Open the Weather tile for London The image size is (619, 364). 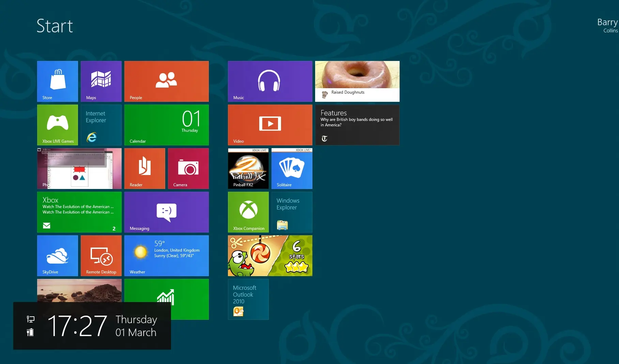coord(167,256)
